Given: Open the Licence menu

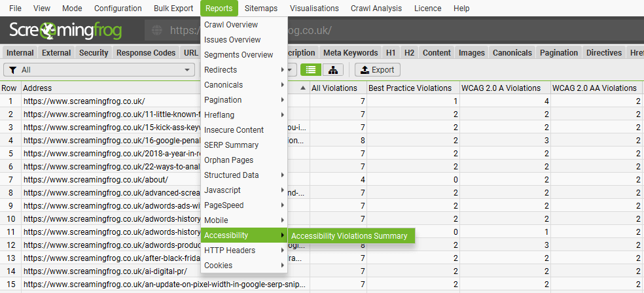Looking at the screenshot, I should point(427,9).
